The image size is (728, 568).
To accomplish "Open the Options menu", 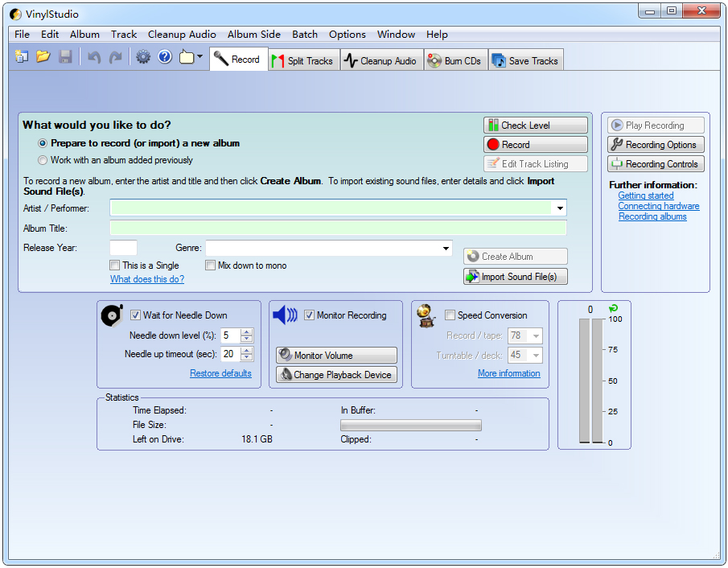I will click(x=348, y=35).
